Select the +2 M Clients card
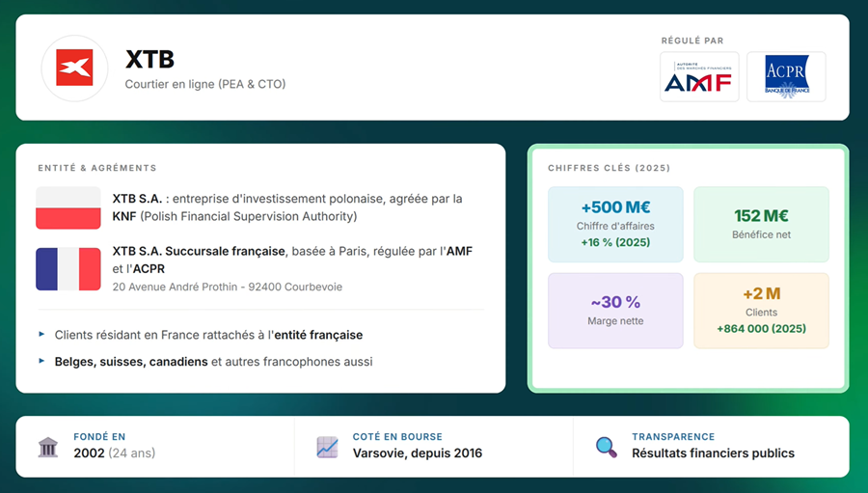 click(761, 311)
